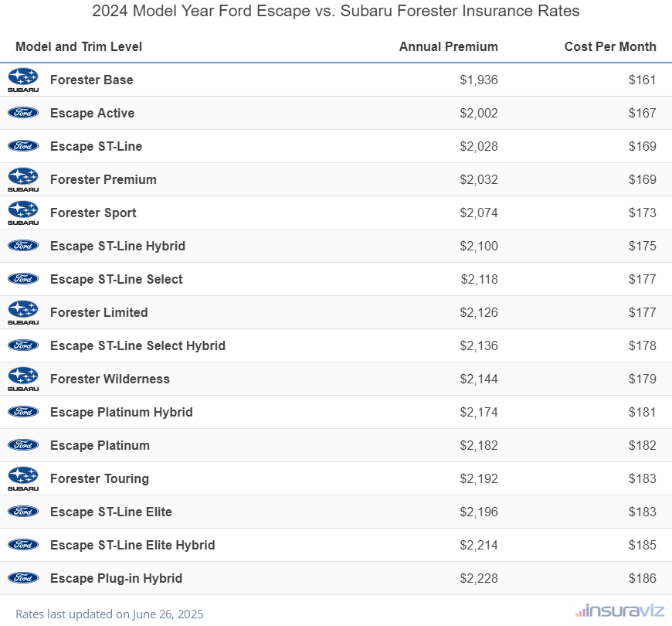Click the $2,228 annual premium value
The height and width of the screenshot is (626, 672).
click(x=479, y=578)
